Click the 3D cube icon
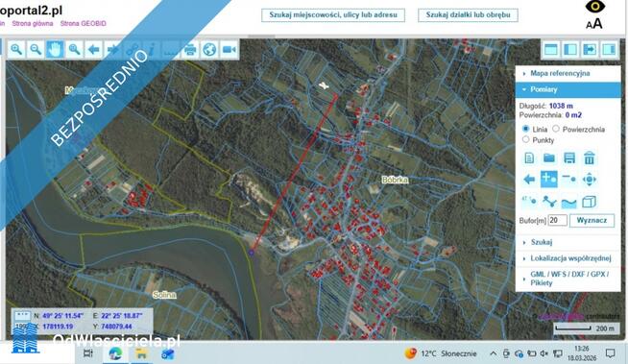628x364 pixels. pyautogui.click(x=590, y=202)
